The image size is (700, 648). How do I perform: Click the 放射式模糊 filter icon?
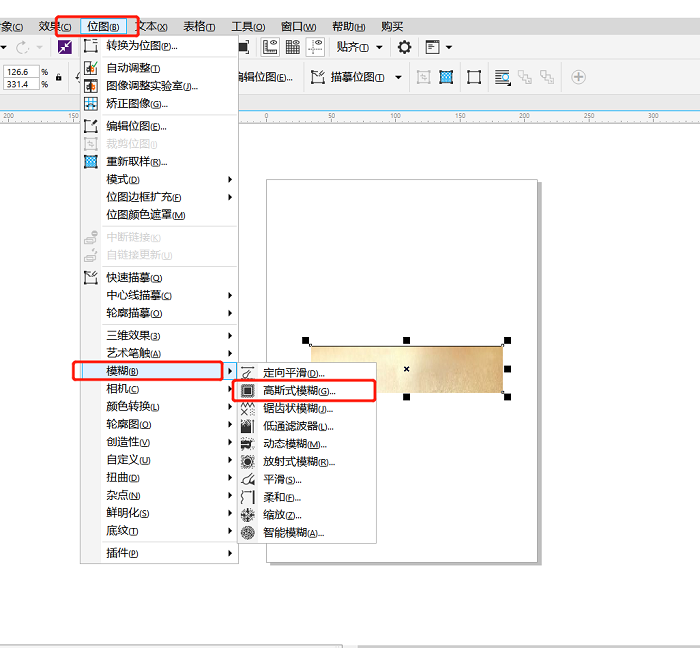tap(248, 461)
